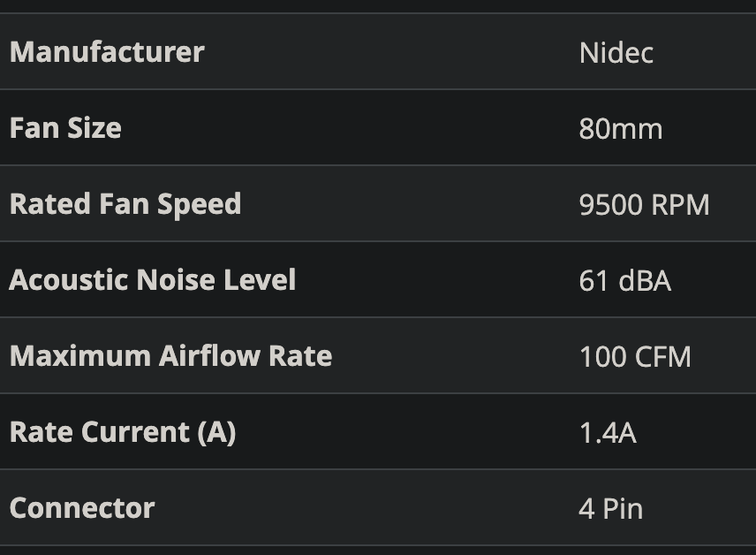Click the dBA unit text
756x555 pixels.
[644, 281]
